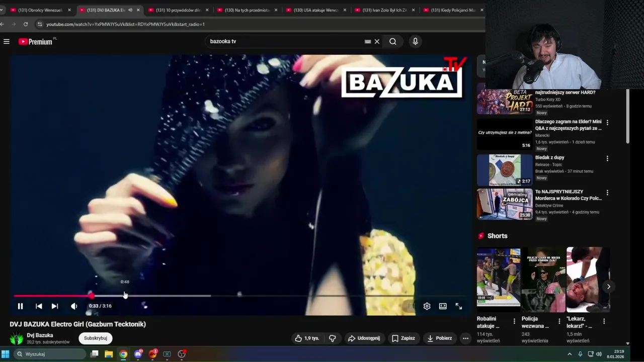Image resolution: width=644 pixels, height=362 pixels.
Task: Skip to previous video in player
Action: [x=39, y=306]
